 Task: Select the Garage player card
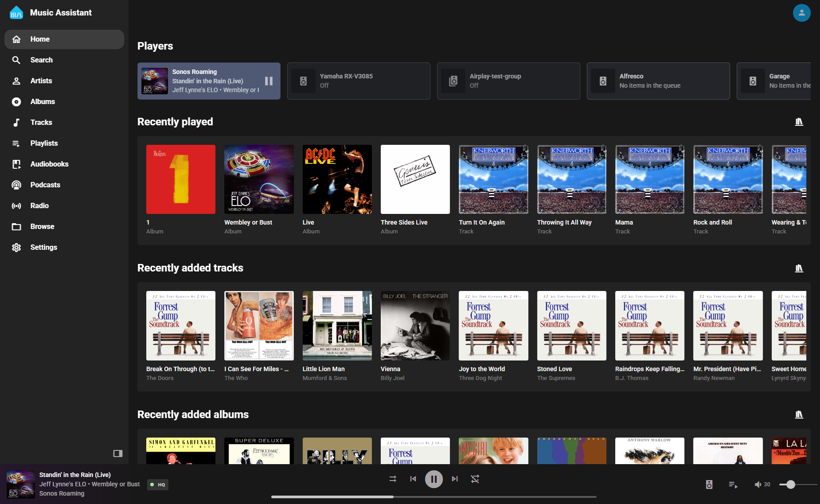[774, 81]
